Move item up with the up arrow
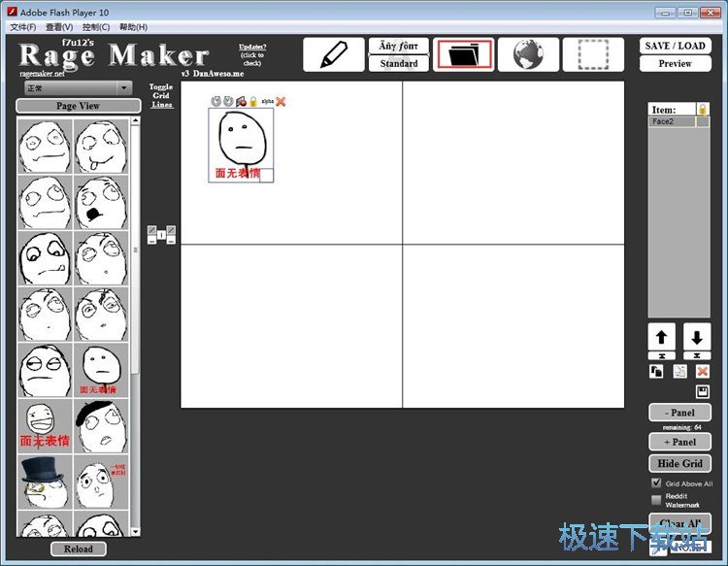Screen dimensions: 728x566 tap(662, 337)
